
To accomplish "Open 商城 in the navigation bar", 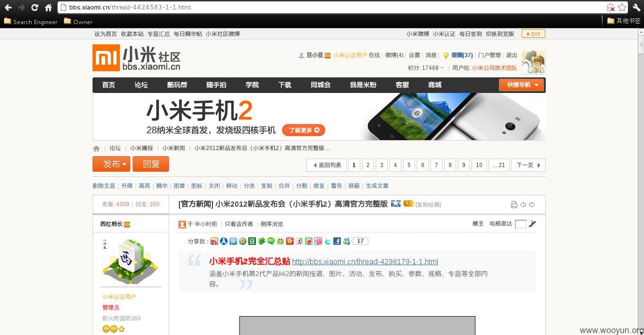I will (435, 85).
